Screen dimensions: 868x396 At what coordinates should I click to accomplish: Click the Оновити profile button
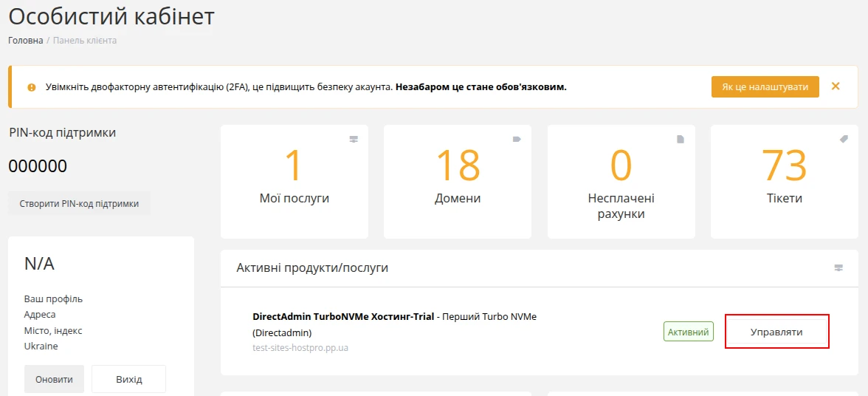[55, 380]
